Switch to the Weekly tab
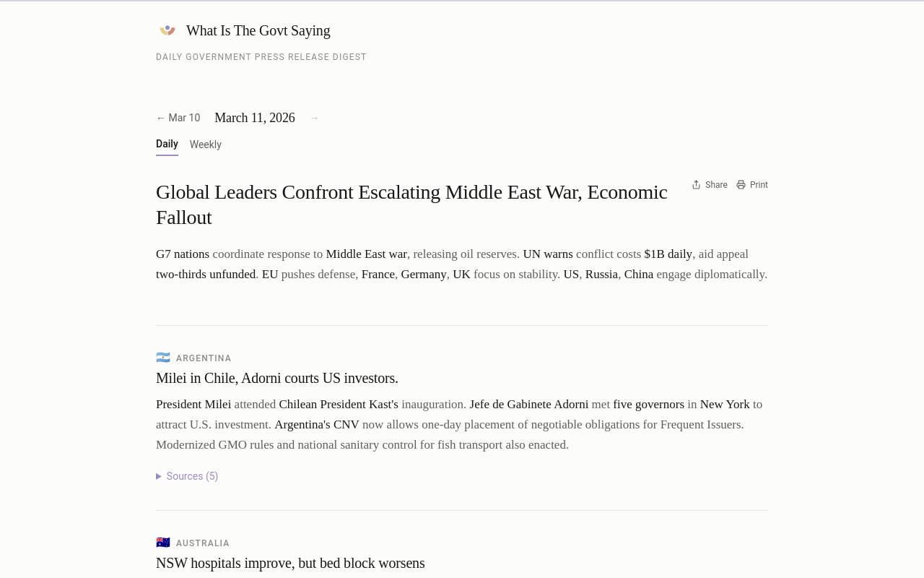The image size is (924, 578). coord(206,144)
